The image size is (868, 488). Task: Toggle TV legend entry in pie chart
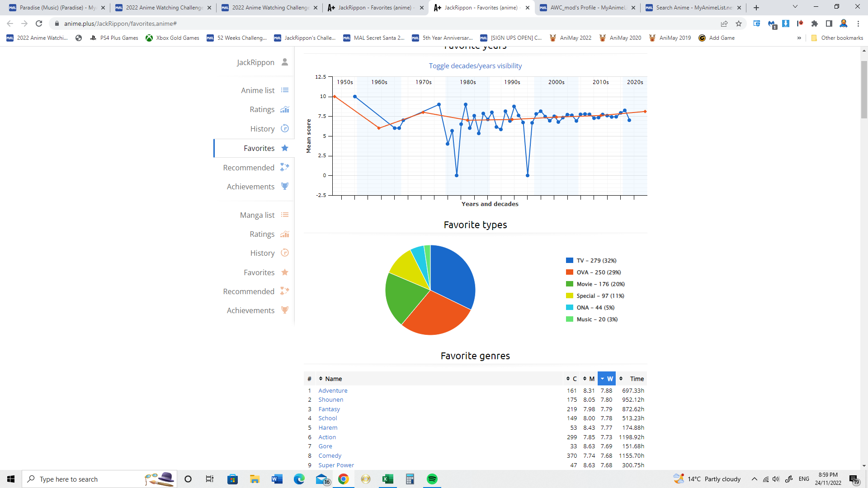(x=596, y=261)
